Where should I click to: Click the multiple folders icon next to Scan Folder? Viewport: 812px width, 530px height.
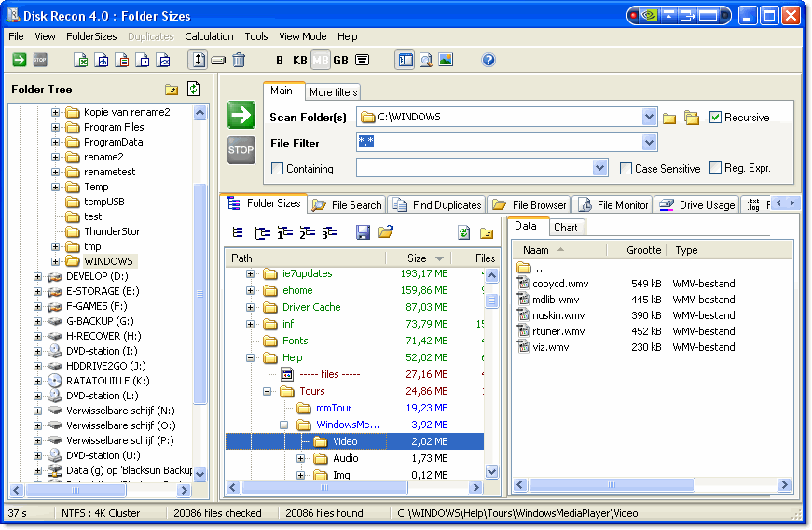(x=692, y=119)
